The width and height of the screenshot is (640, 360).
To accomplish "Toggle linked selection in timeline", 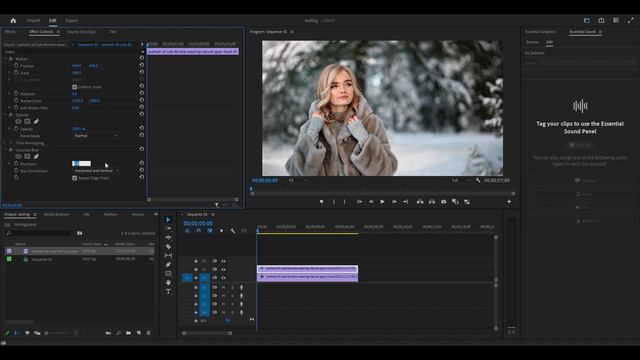I will tap(210, 231).
